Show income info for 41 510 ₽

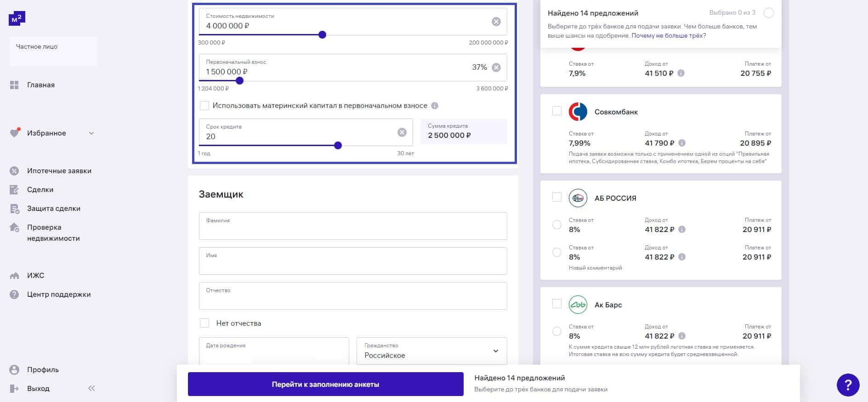[681, 73]
